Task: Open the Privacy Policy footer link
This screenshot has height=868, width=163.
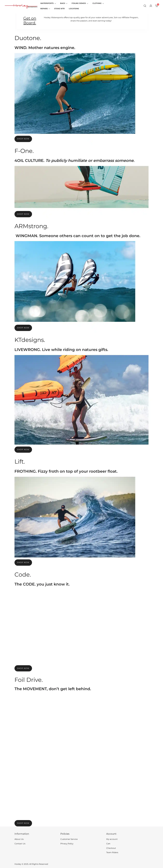Action: (x=67, y=843)
